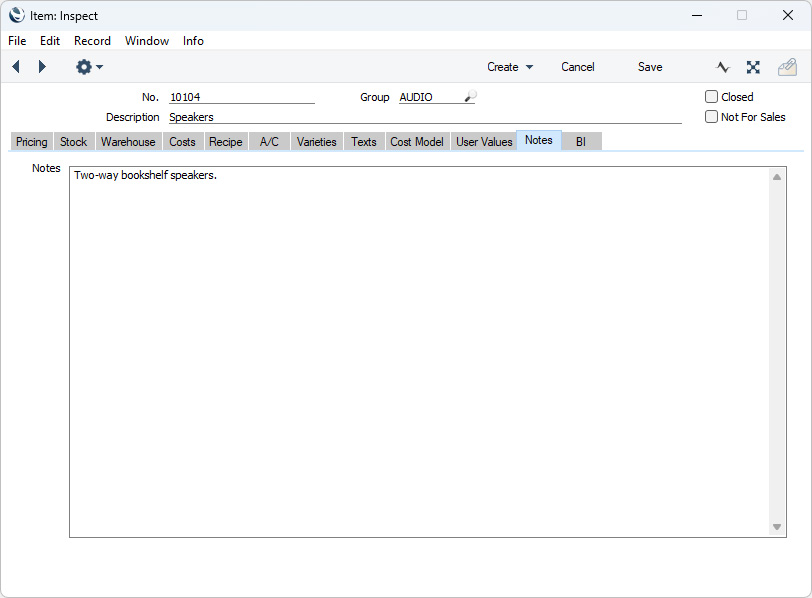Click the activity workflow icon

pyautogui.click(x=723, y=67)
